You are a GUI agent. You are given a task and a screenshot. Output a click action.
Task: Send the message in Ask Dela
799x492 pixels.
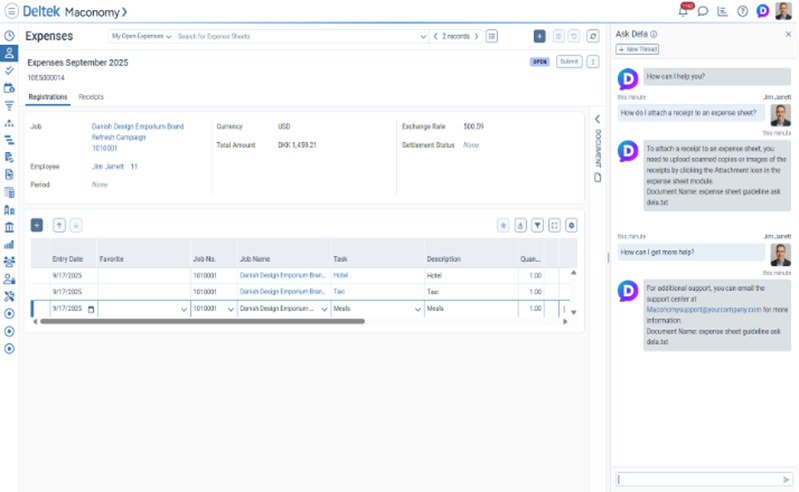click(786, 479)
